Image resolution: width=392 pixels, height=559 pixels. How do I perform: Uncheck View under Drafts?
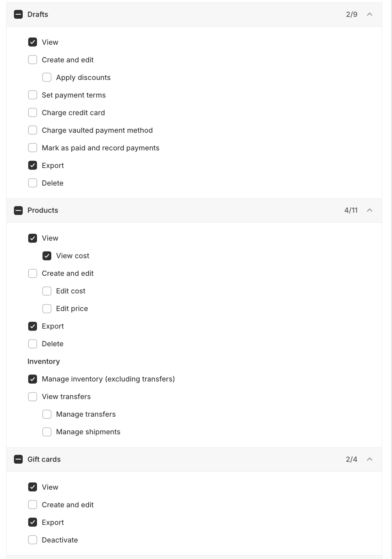pos(33,42)
